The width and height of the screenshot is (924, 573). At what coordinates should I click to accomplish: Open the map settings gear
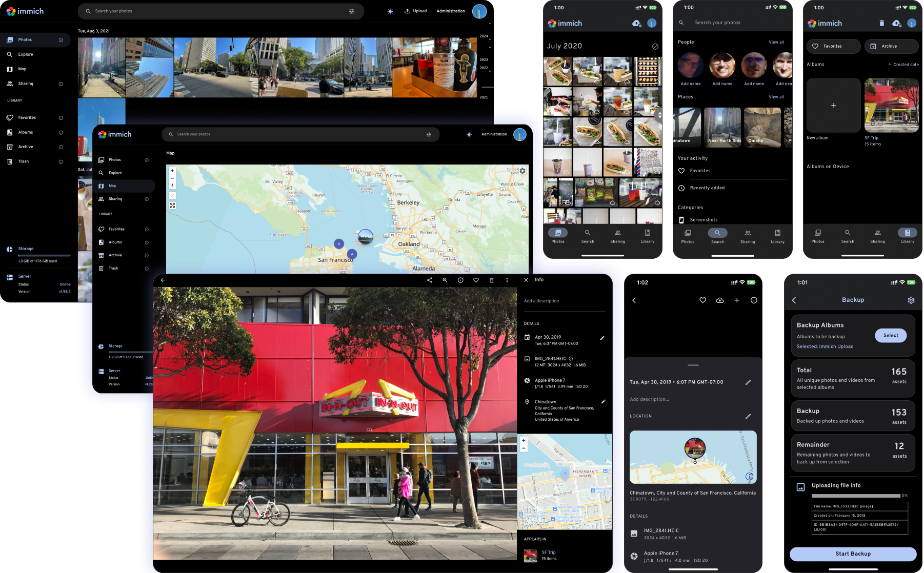click(x=523, y=171)
